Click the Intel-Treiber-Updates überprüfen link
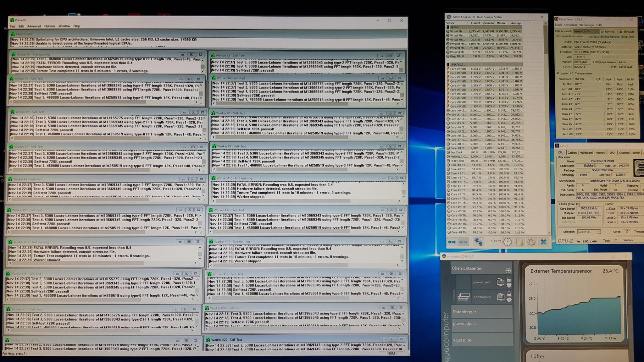The height and width of the screenshot is (362, 644). click(611, 36)
